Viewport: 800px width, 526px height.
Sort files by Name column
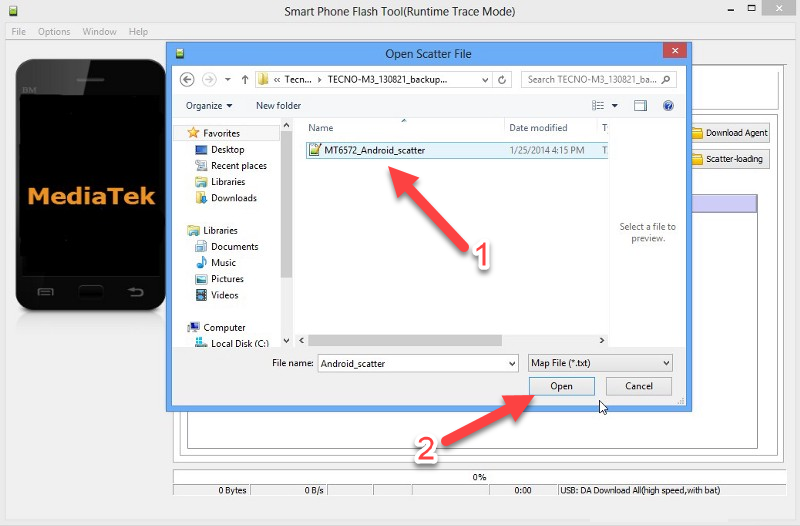click(320, 128)
